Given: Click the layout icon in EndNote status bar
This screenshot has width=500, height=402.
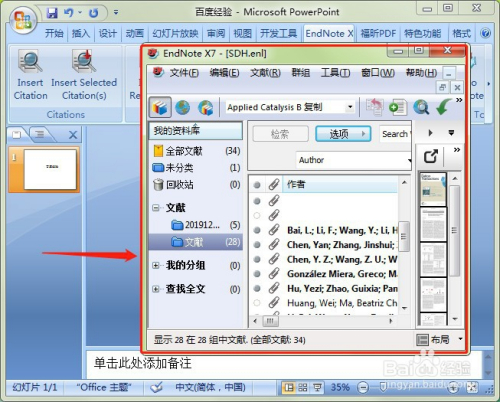Looking at the screenshot, I should (422, 340).
